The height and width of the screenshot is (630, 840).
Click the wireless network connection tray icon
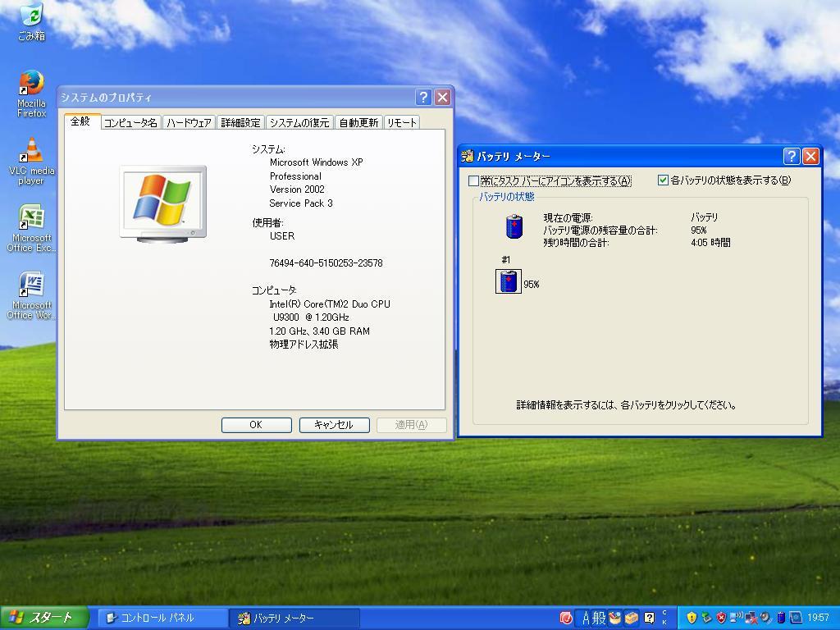[736, 619]
